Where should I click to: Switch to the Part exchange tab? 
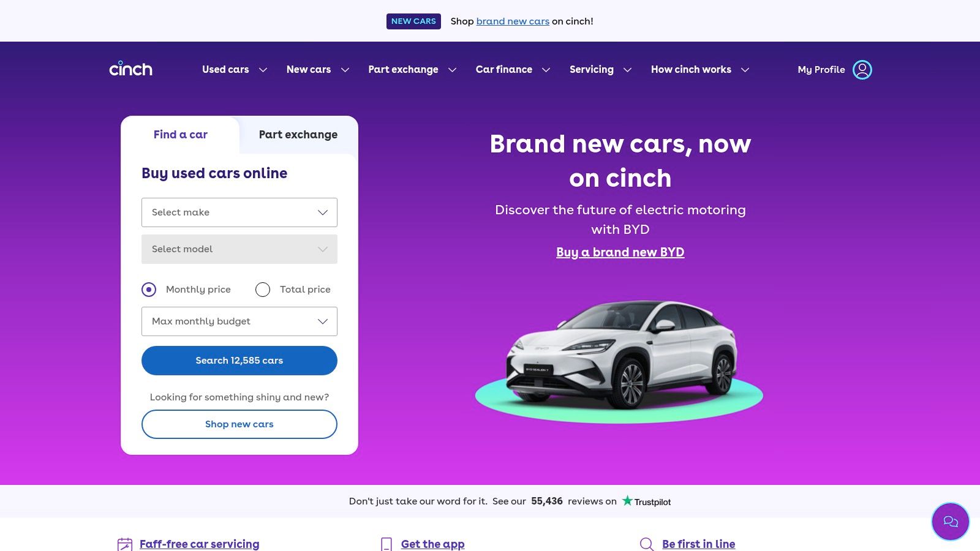(298, 135)
